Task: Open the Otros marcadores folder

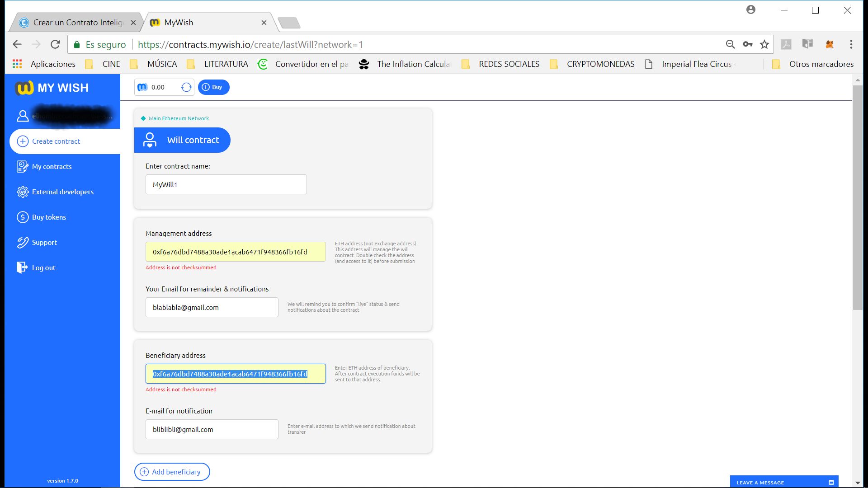Action: point(813,64)
